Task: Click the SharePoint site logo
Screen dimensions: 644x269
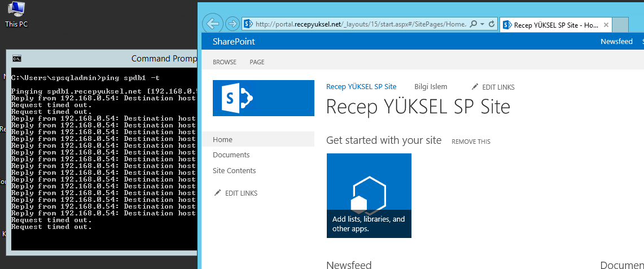Action: click(x=263, y=98)
